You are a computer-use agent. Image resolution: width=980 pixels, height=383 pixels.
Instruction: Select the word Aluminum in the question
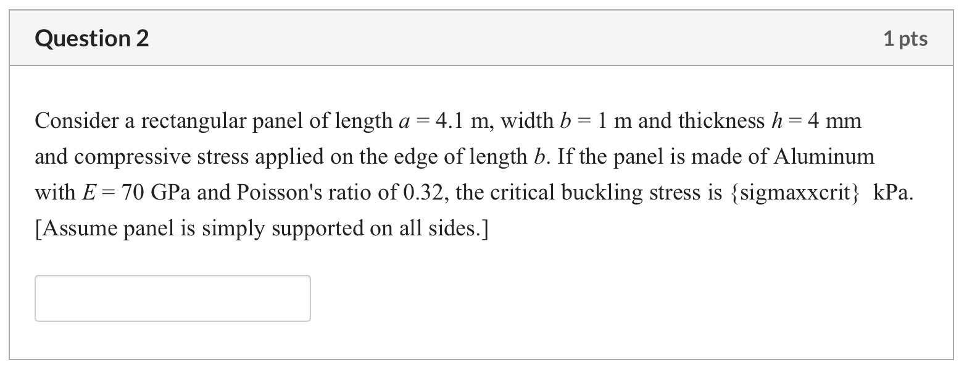[x=824, y=156]
